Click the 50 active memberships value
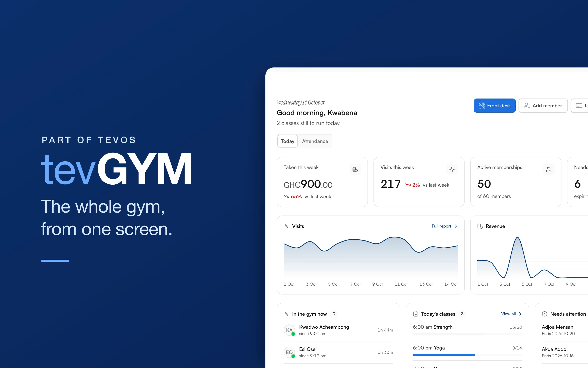The image size is (588, 368). [484, 184]
